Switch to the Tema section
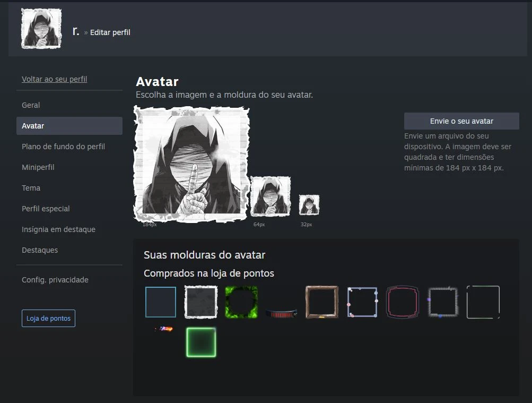 tap(31, 188)
